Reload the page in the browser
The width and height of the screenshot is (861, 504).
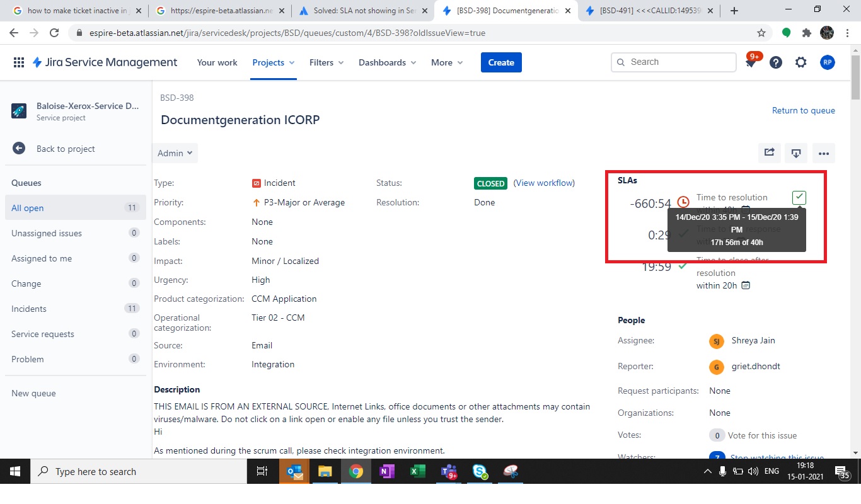coord(54,33)
